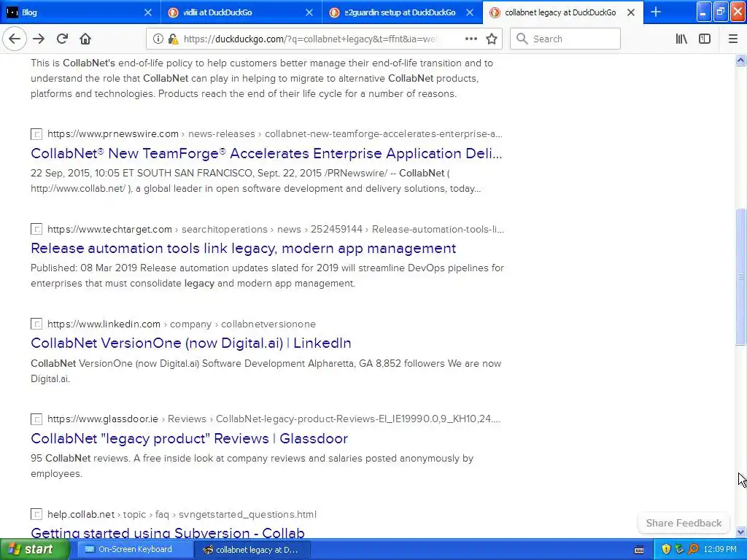Click the padlock warning icon in address bar
Viewport: 747px width, 560px height.
pyautogui.click(x=174, y=39)
